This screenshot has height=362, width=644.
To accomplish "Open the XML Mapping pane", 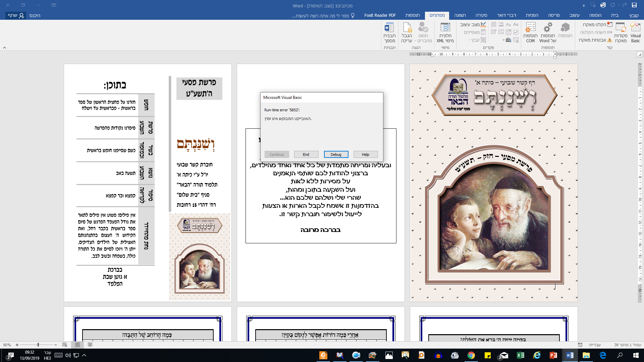I will [x=445, y=32].
